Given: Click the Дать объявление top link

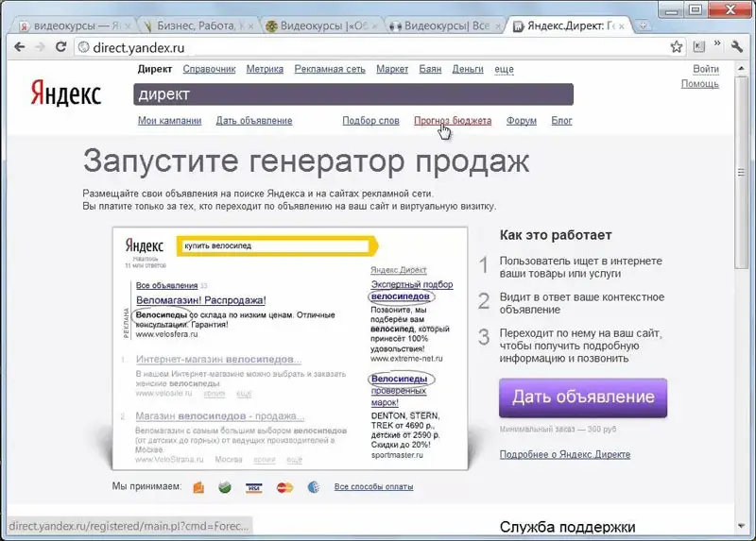Looking at the screenshot, I should tap(254, 121).
